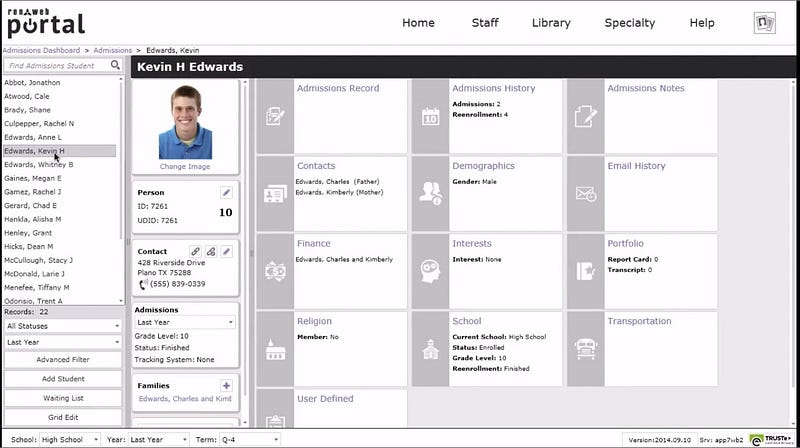
Task: Select Hankla, Alisha M in list
Action: coord(33,219)
